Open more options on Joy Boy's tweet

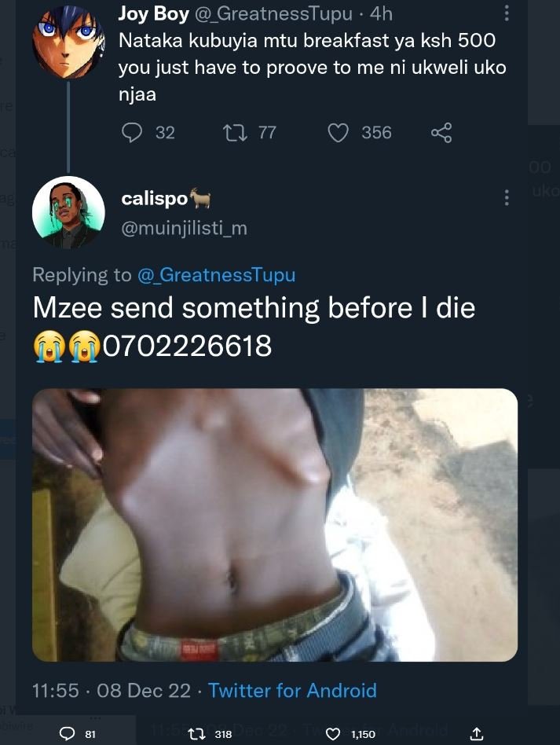click(507, 13)
